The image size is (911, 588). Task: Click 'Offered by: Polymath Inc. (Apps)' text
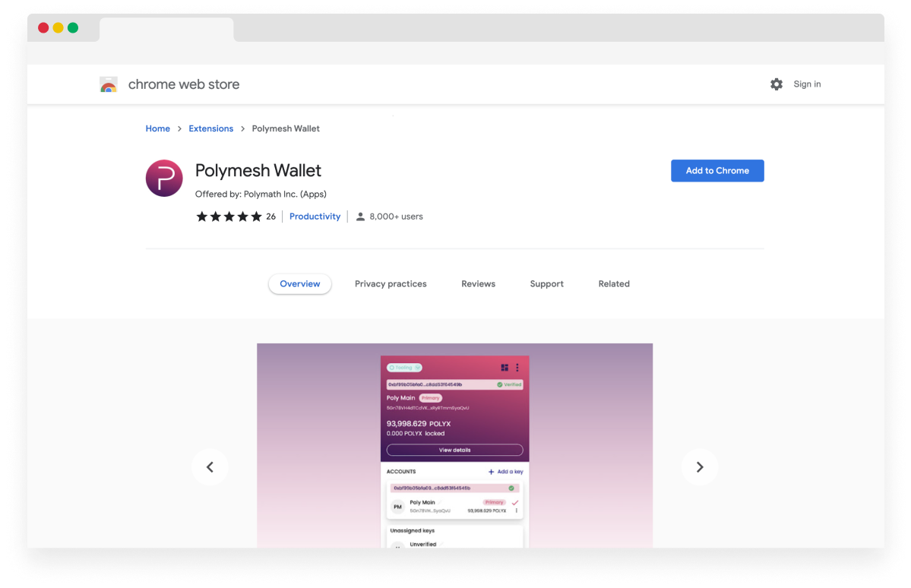pyautogui.click(x=261, y=194)
